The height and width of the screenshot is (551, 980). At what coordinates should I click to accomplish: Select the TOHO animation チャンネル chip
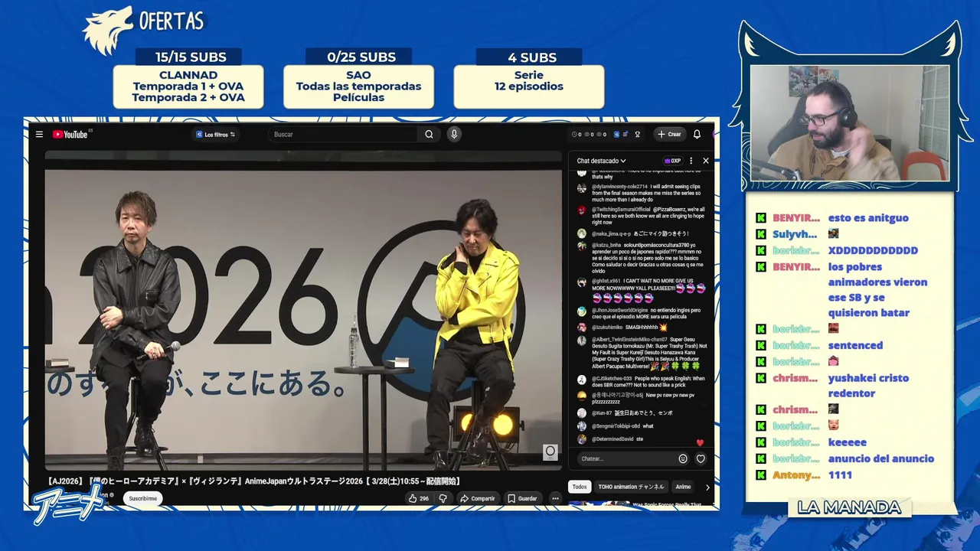point(631,487)
